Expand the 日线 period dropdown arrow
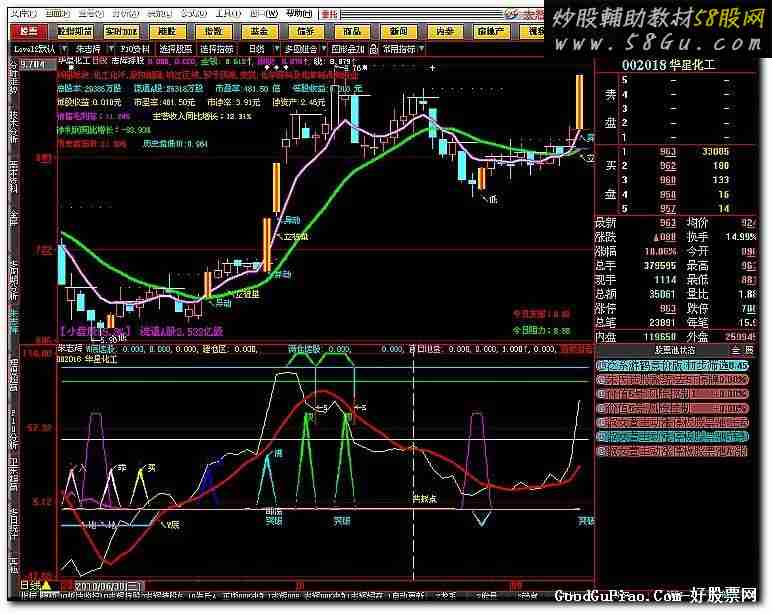The width and height of the screenshot is (772, 614). coord(276,49)
